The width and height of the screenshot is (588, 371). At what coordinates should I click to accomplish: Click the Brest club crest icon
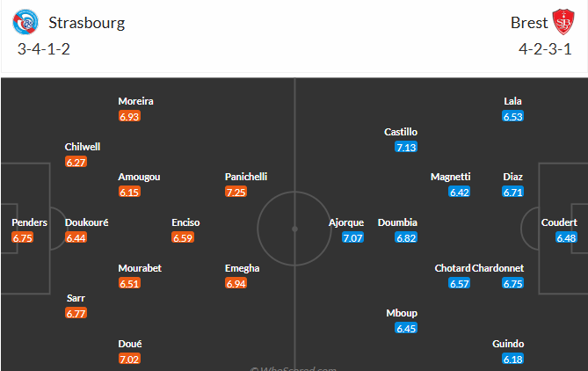(x=563, y=23)
